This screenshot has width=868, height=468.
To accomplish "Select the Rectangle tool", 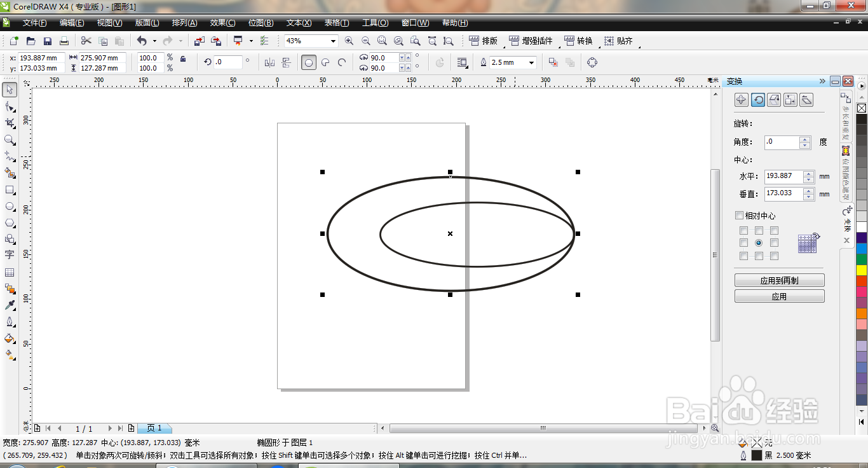I will pos(10,189).
